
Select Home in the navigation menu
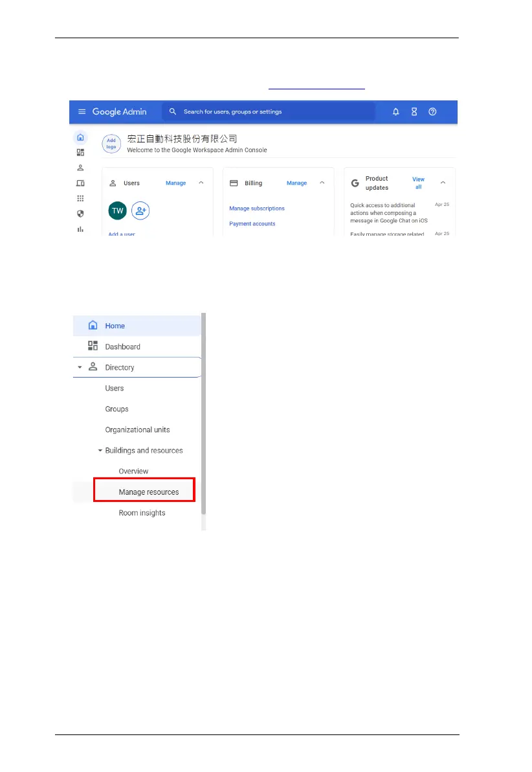(x=137, y=326)
